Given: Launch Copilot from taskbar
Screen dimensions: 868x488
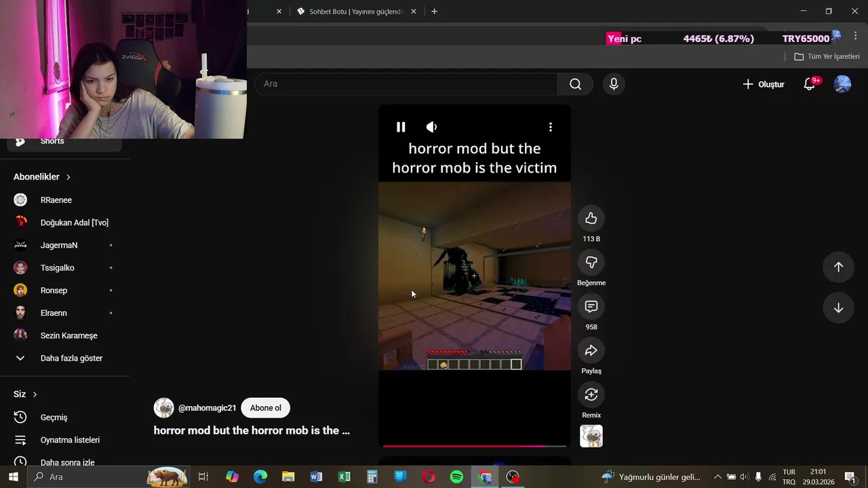Looking at the screenshot, I should (232, 476).
